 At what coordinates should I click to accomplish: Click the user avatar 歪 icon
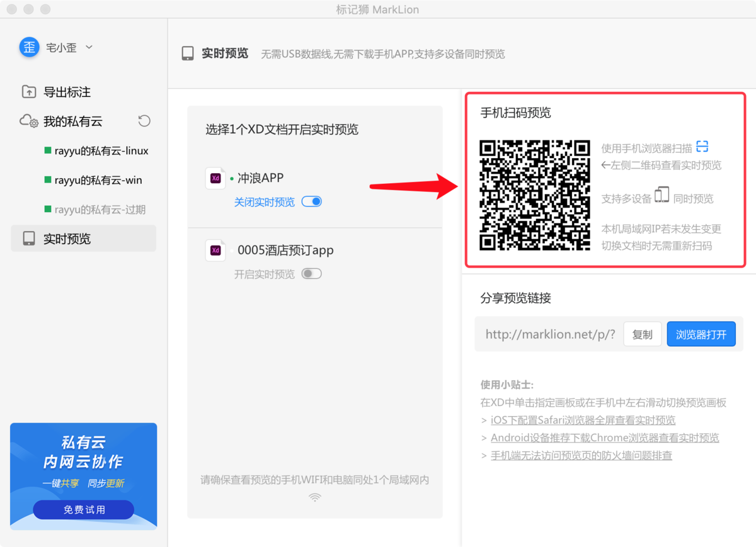tap(29, 47)
